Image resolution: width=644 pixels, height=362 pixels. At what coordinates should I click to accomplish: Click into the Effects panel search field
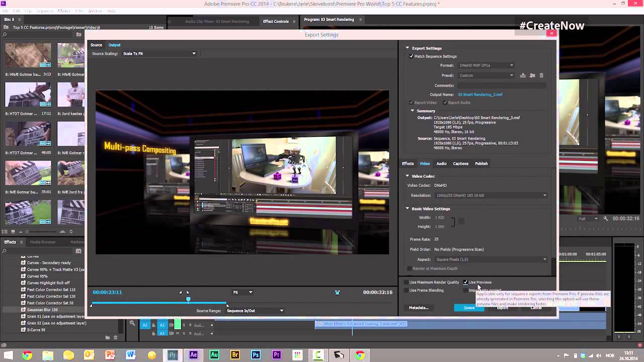point(38,251)
